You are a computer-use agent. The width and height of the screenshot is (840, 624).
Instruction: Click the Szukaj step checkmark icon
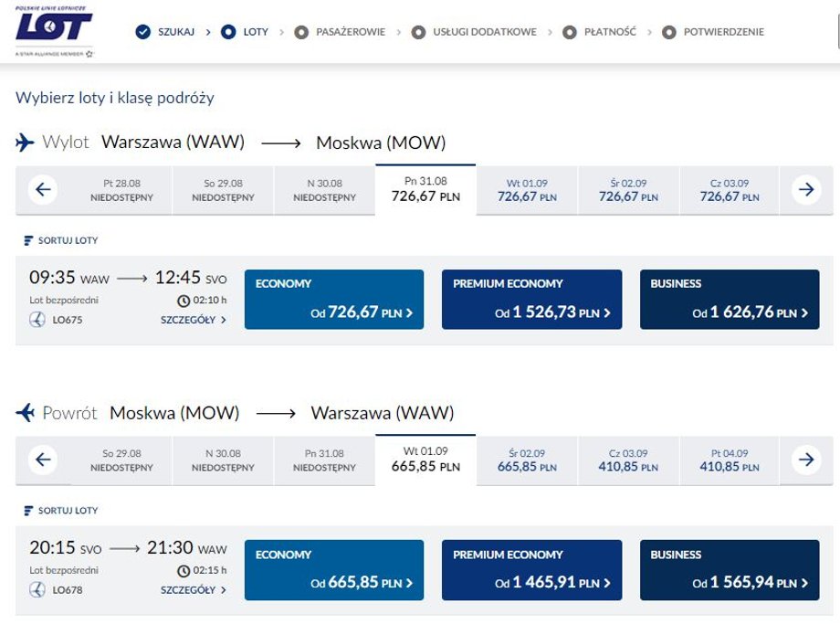click(x=142, y=32)
